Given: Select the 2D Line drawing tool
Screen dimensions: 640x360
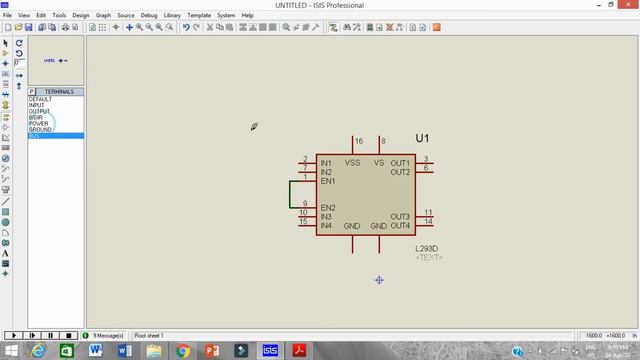Looking at the screenshot, I should [5, 202].
